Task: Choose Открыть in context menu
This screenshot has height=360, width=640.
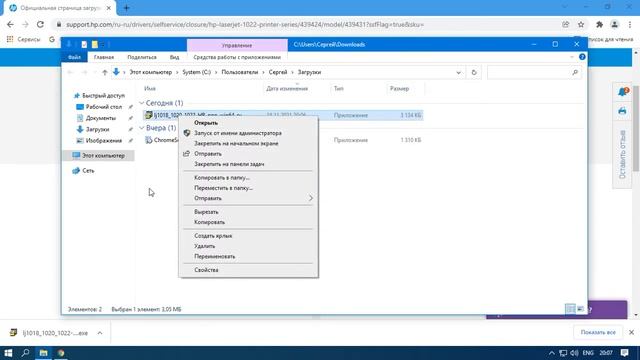Action: coord(248,123)
